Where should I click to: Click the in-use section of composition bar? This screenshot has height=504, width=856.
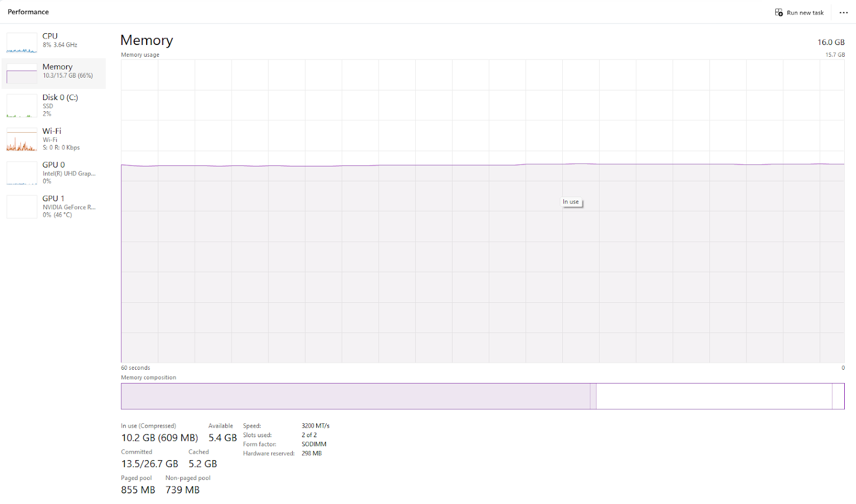(356, 396)
